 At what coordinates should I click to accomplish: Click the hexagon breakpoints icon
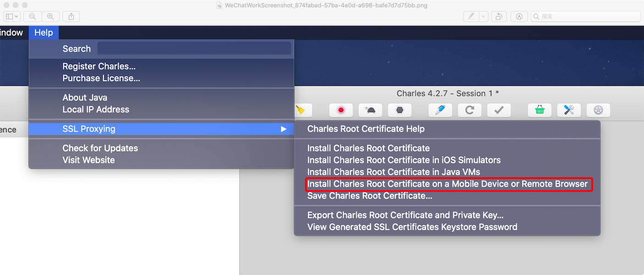coord(400,110)
